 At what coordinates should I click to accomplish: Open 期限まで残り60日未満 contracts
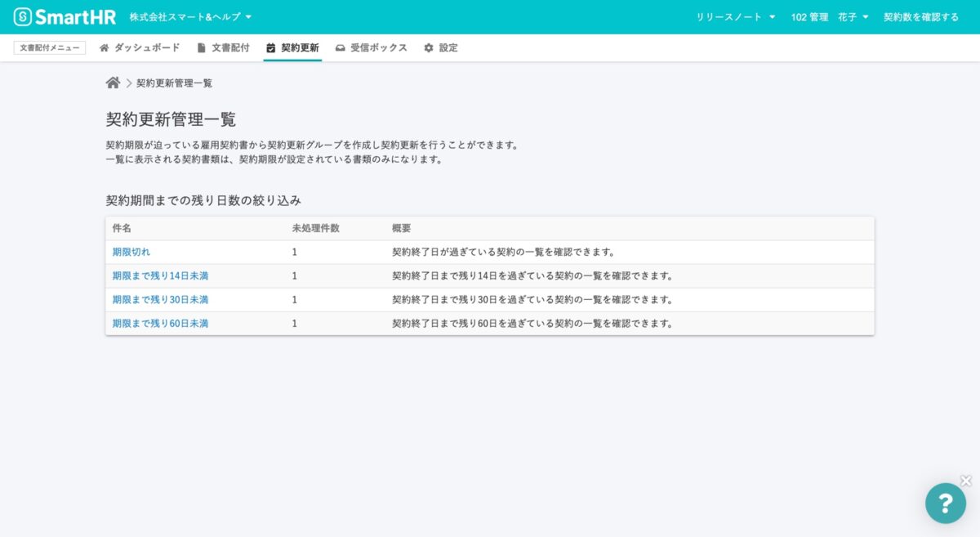(x=159, y=323)
